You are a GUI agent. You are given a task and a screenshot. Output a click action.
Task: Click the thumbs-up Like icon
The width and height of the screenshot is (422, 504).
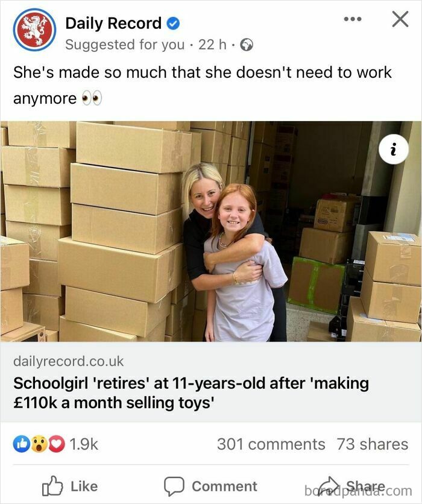(52, 486)
